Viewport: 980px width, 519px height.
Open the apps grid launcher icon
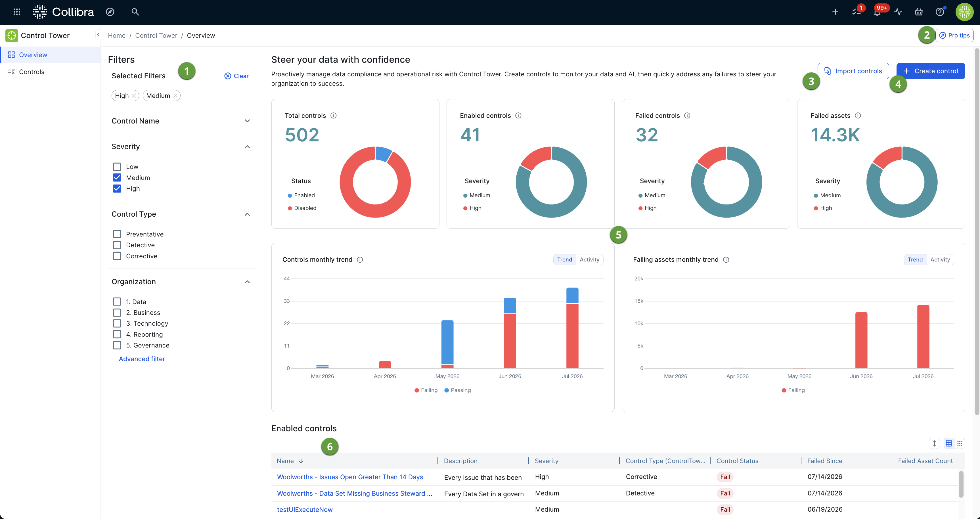point(17,12)
